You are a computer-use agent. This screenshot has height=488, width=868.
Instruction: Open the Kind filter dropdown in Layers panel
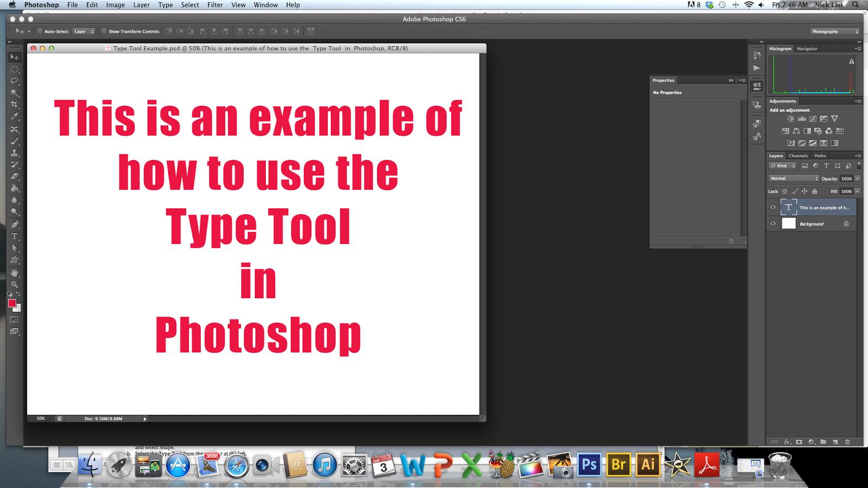(783, 165)
